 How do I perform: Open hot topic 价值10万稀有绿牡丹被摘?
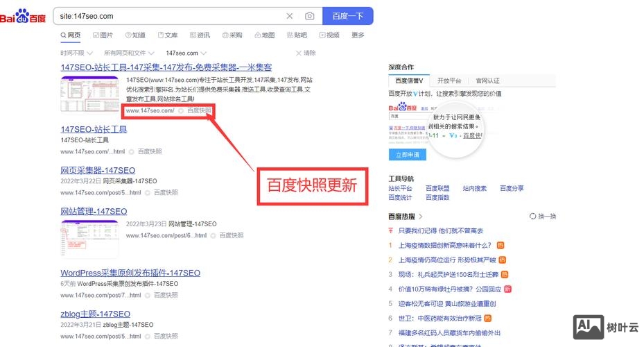(450, 289)
